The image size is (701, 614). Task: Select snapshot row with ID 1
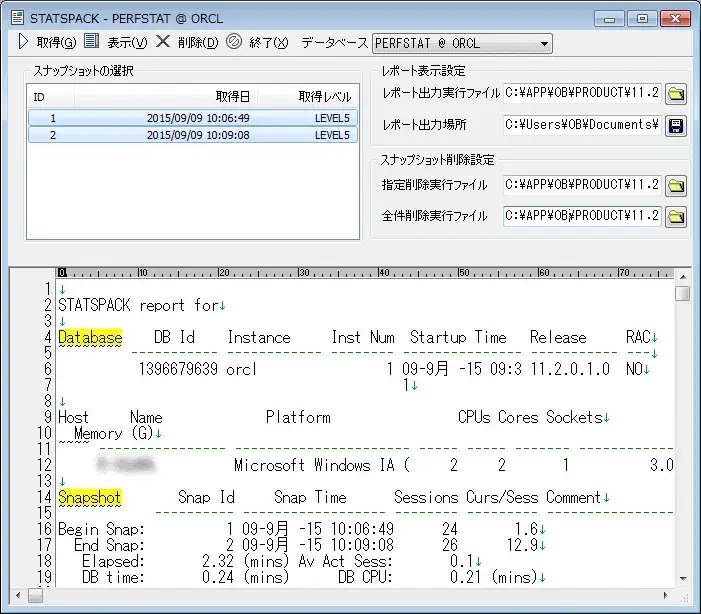coord(190,118)
